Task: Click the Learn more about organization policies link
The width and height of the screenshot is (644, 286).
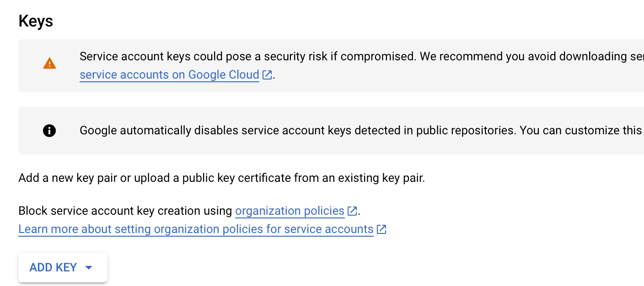Action: (195, 229)
